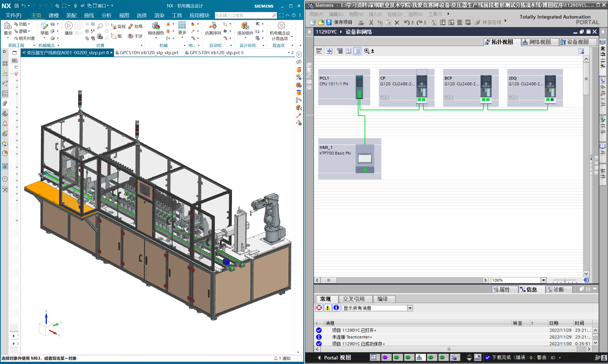Click the 转至在线 go online button

488,22
